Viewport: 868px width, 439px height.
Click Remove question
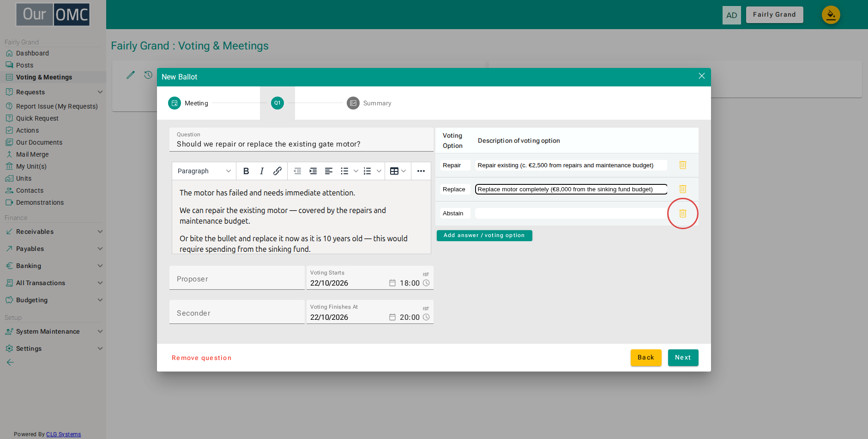coord(202,358)
